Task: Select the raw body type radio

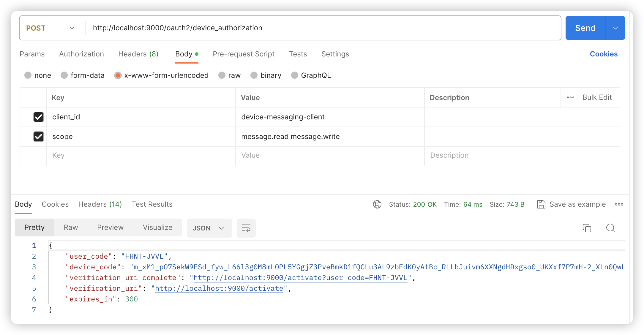Action: 222,75
